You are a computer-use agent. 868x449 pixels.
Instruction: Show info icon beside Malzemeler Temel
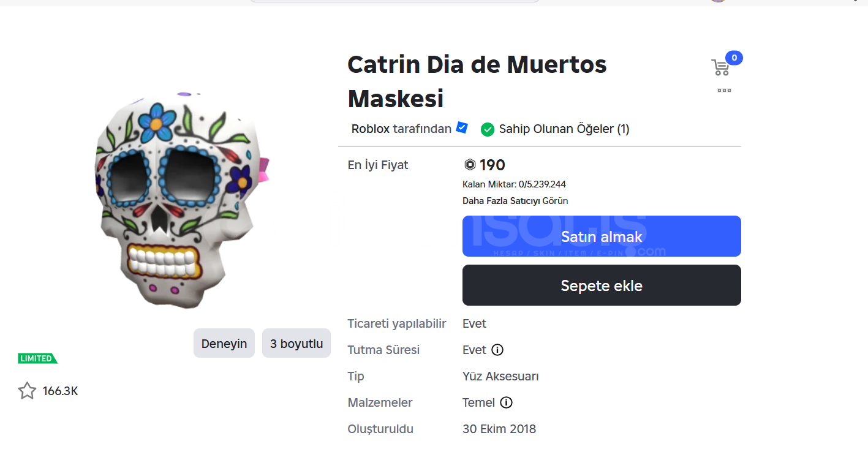(x=506, y=402)
